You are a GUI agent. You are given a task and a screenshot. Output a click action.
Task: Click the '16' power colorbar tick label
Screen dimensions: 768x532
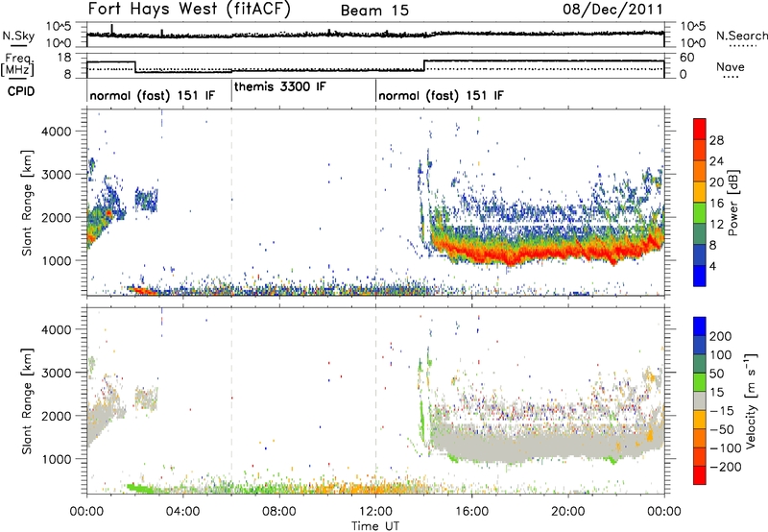tap(716, 204)
